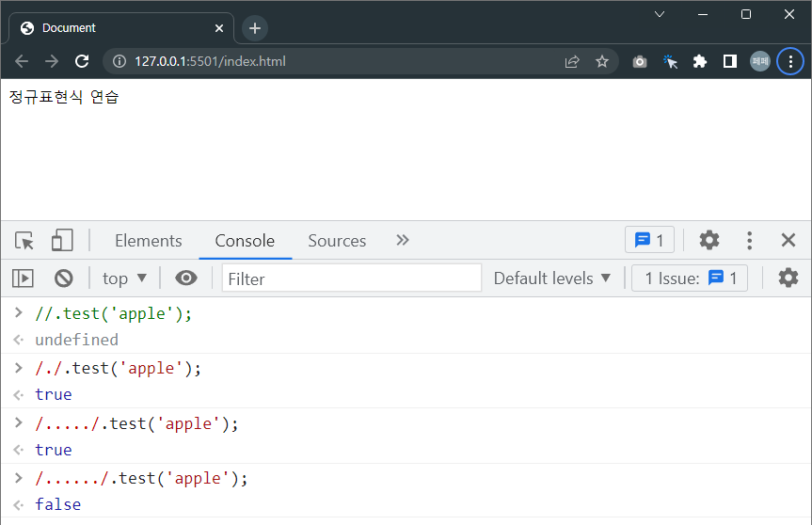Click the address bar URL

210,61
